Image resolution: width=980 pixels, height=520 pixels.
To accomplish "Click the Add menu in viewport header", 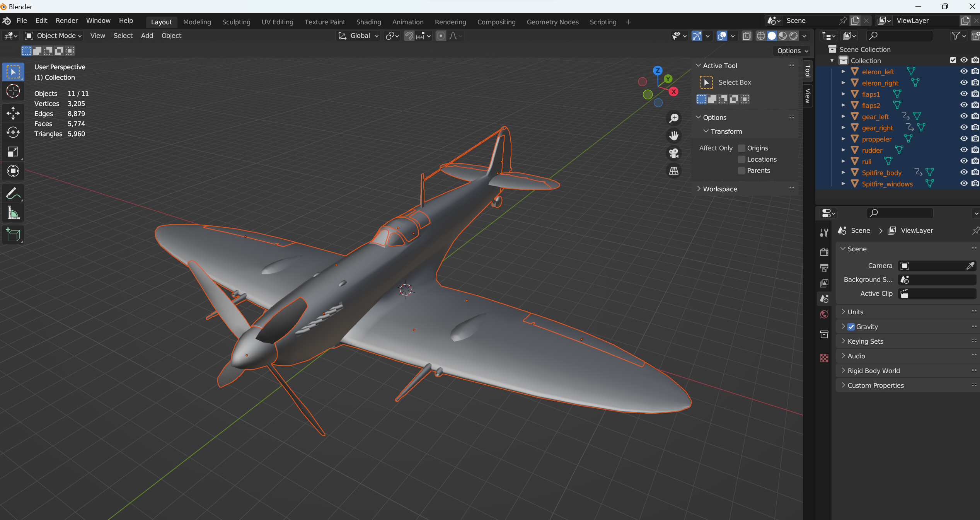I will [147, 36].
